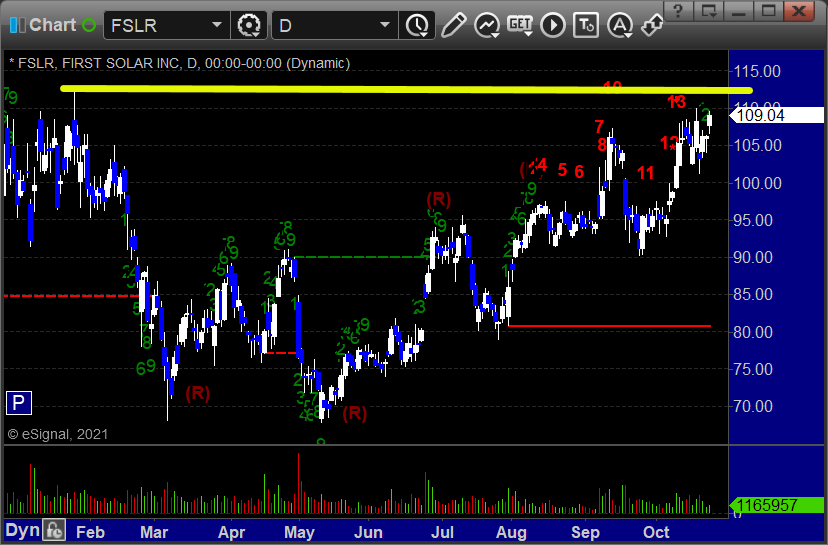Click the Feb label on time axis

click(90, 532)
